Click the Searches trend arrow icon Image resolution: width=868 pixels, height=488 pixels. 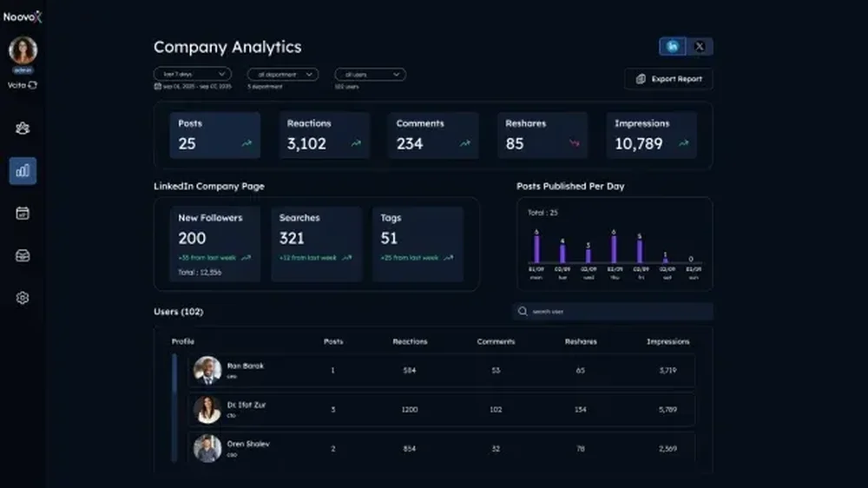pos(347,258)
